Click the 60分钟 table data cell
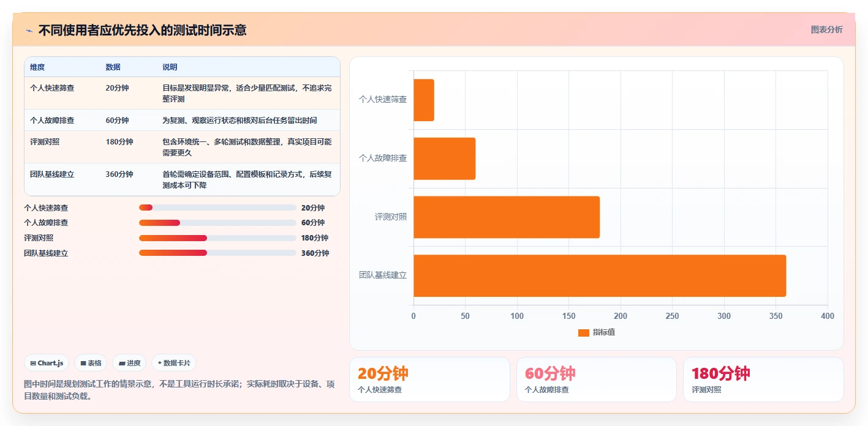This screenshot has height=426, width=868. tap(117, 121)
